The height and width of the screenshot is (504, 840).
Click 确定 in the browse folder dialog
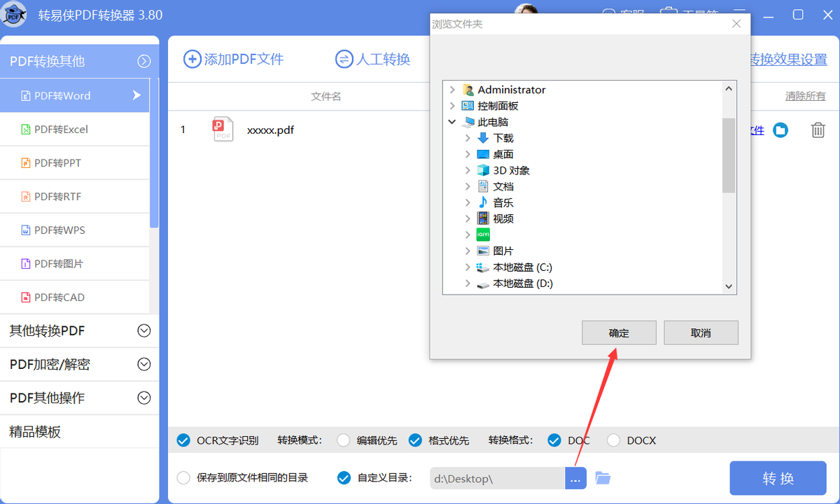coord(619,333)
